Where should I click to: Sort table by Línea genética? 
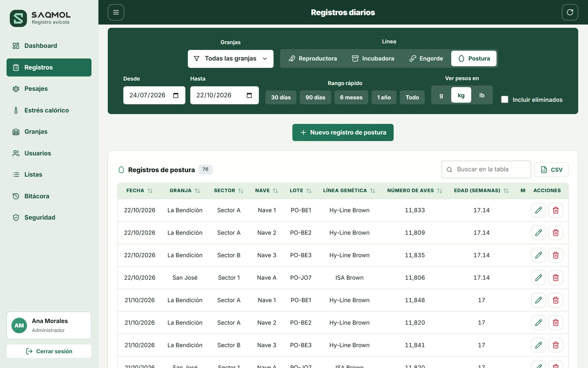pos(349,191)
